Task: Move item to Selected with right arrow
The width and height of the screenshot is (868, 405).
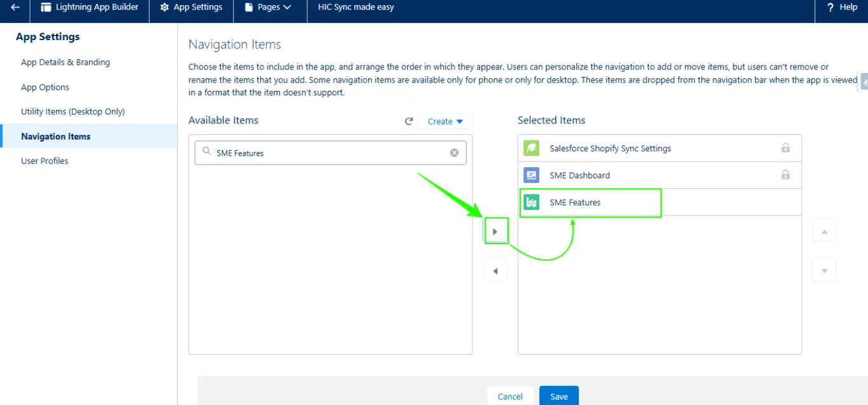Action: pyautogui.click(x=495, y=231)
